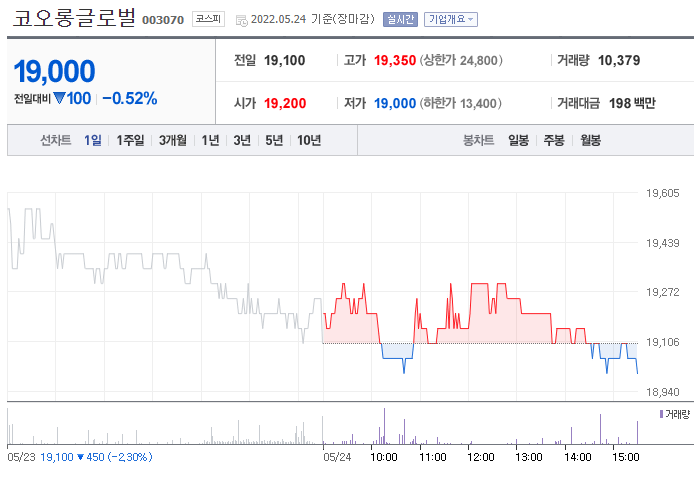Click the 18,940 price axis label
This screenshot has height=482, width=694.
point(663,392)
